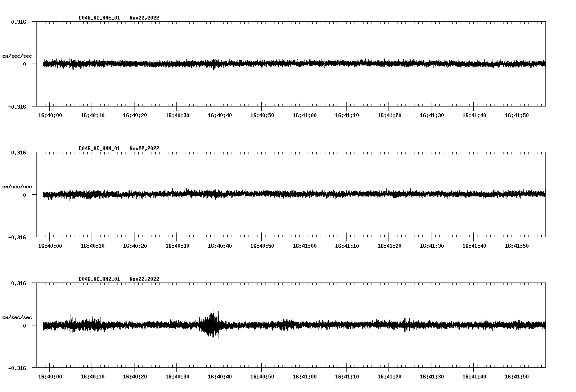
Task: Select 16:40:10 time label on HNN plot
Action: coord(92,246)
